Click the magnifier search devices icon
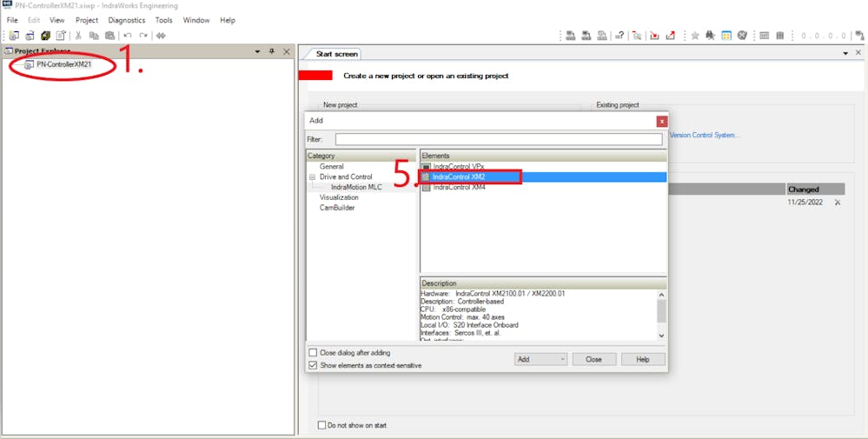868x439 pixels. tap(637, 36)
